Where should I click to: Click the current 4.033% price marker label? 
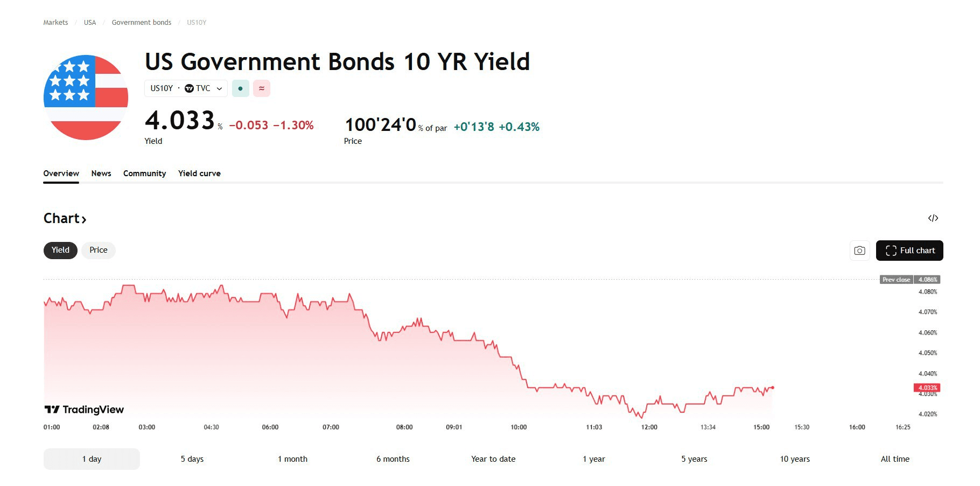[x=927, y=387]
